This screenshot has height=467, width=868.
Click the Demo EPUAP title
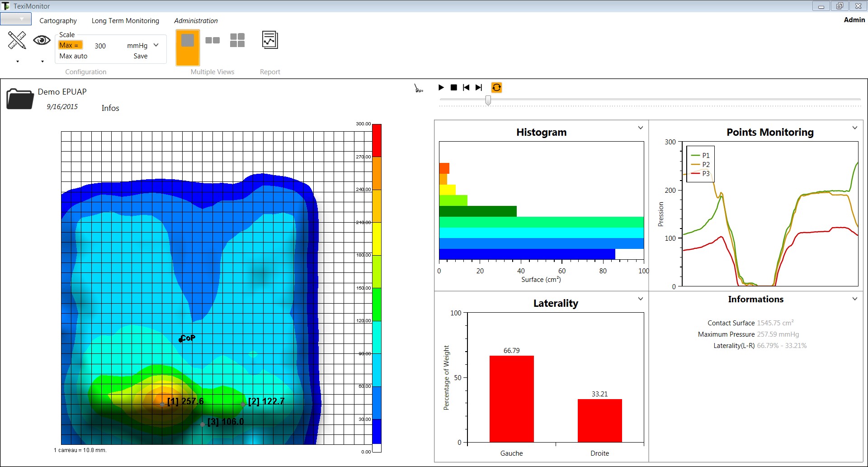coord(62,92)
